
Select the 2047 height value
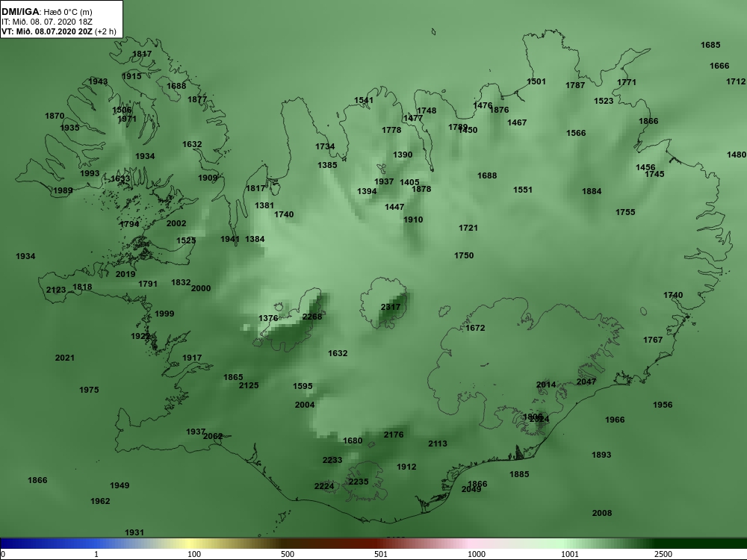pos(586,382)
